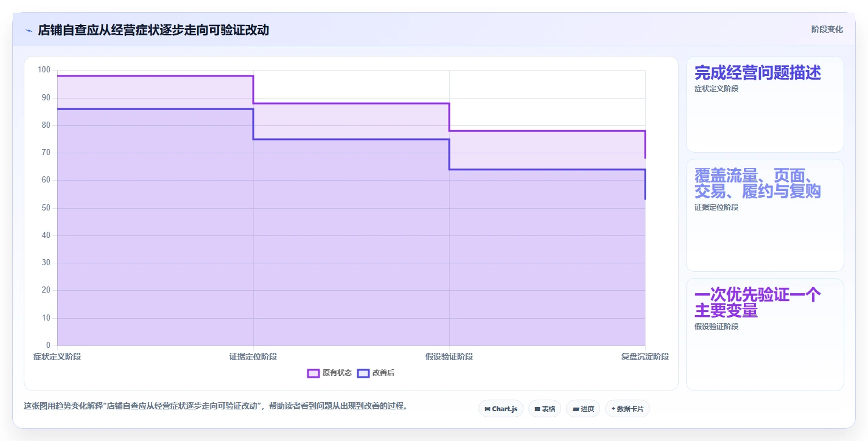The image size is (868, 441).
Task: Click 症状定义阶段 subtitle in first card
Action: (716, 89)
